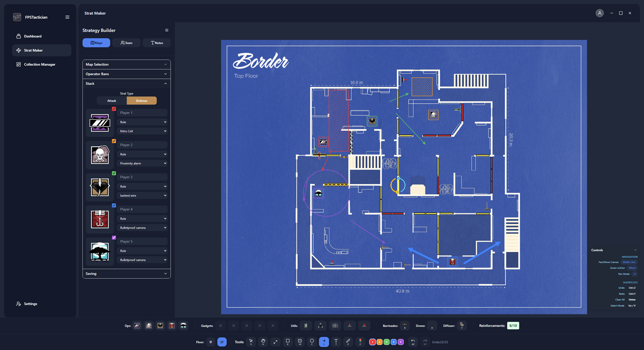
Task: Open Collection Manager in sidebar
Action: click(39, 64)
